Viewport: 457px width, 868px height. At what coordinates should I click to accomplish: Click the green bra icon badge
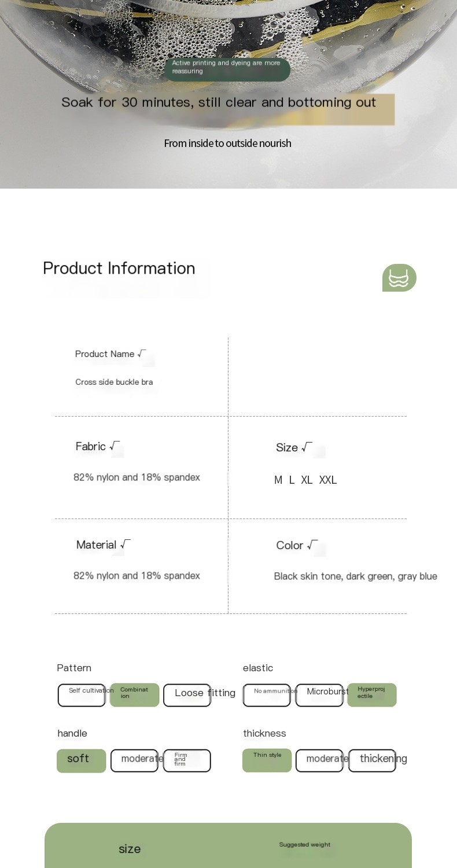[x=399, y=278]
